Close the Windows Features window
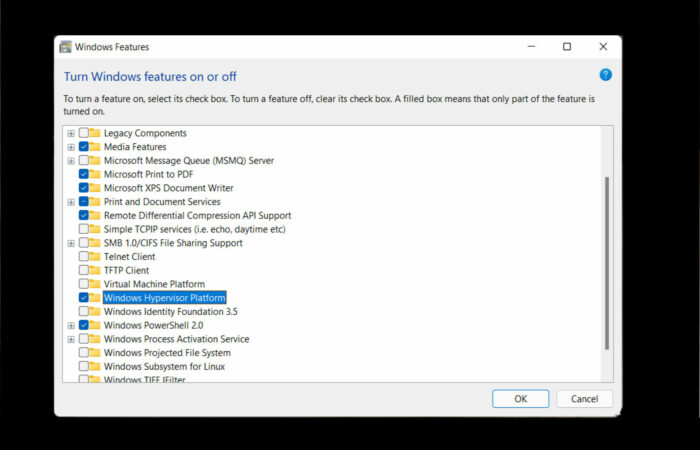This screenshot has width=700, height=450. click(x=603, y=46)
